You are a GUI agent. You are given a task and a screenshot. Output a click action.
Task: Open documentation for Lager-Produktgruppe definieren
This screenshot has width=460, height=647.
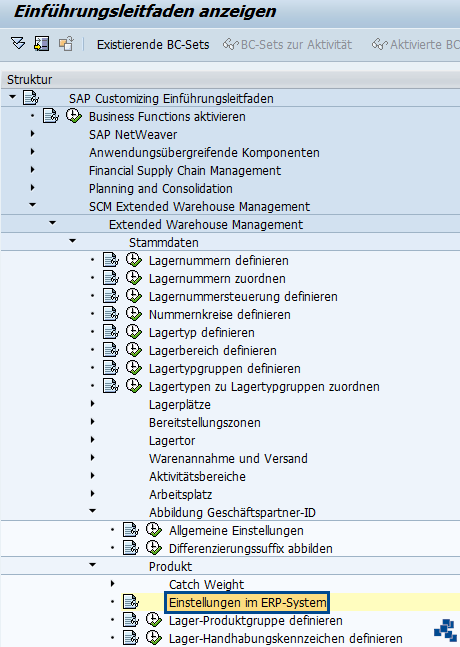click(x=131, y=620)
